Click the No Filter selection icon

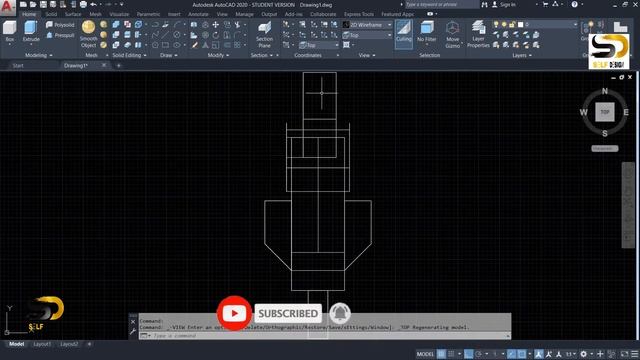[427, 32]
